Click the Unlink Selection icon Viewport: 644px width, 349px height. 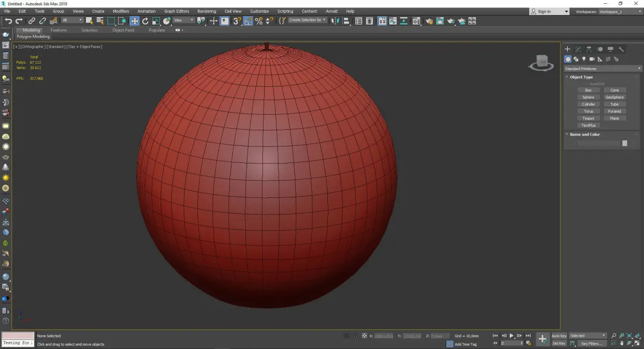tap(42, 21)
